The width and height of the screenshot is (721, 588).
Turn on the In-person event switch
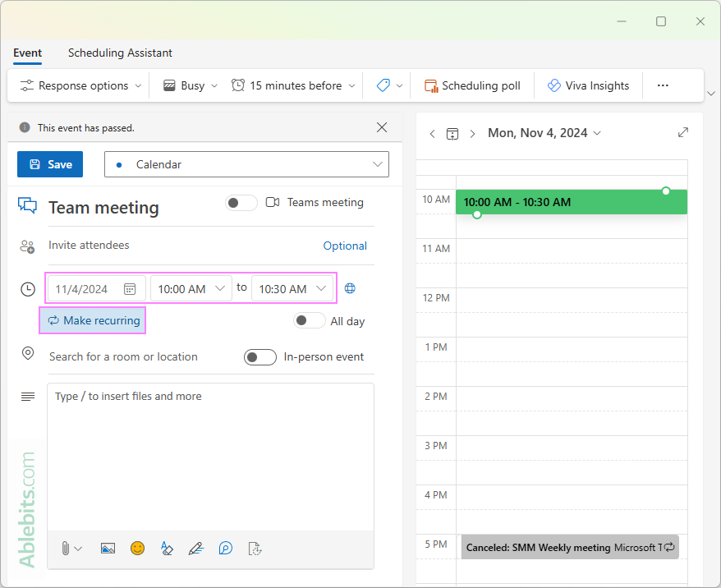(259, 357)
